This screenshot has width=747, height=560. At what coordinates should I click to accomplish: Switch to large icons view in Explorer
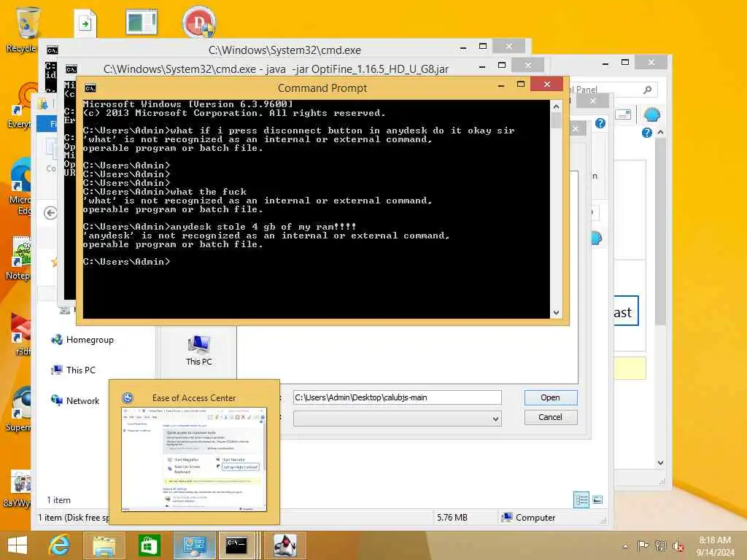pyautogui.click(x=597, y=500)
